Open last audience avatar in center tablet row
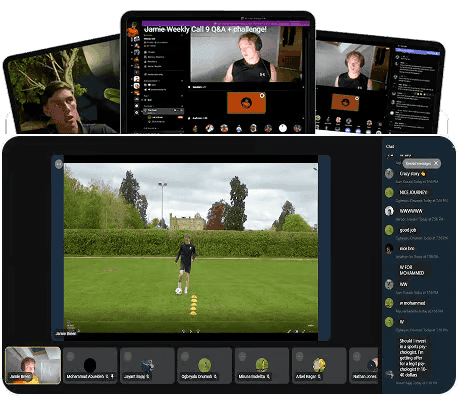Viewport: 458px width, 396px height. (x=297, y=128)
